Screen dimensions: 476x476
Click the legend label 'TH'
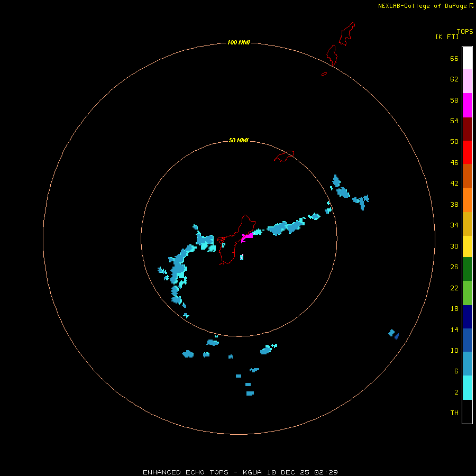pyautogui.click(x=454, y=413)
